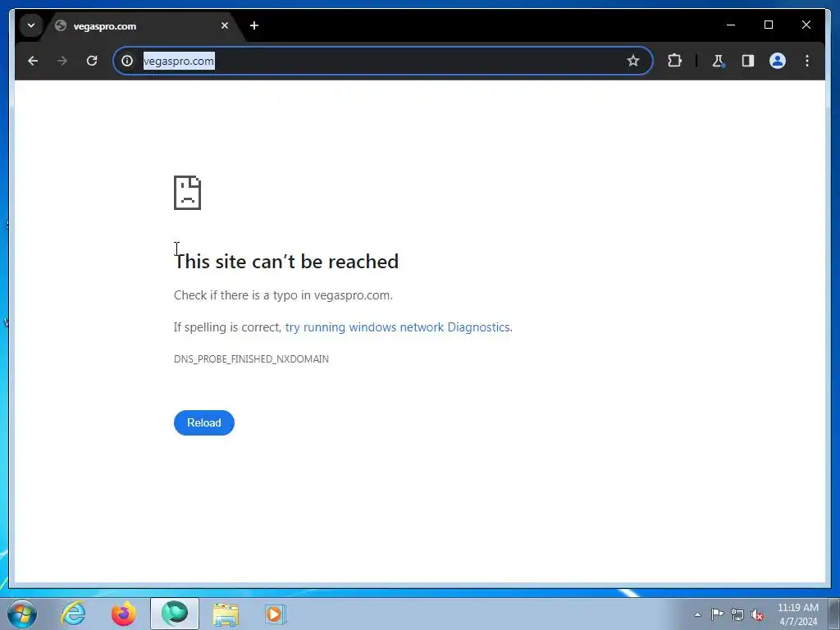The height and width of the screenshot is (630, 840).
Task: Reload the page with toolbar refresh icon
Action: 92,61
